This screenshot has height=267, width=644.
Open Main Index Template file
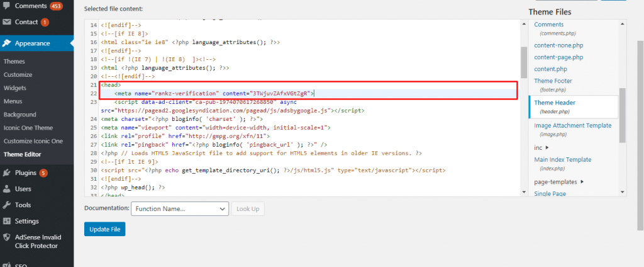562,159
